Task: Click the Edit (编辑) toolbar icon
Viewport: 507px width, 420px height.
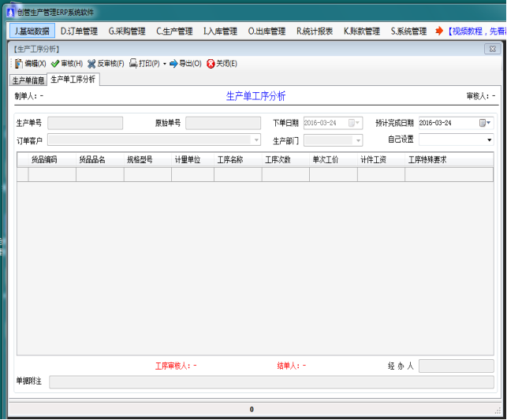Action: (19, 64)
